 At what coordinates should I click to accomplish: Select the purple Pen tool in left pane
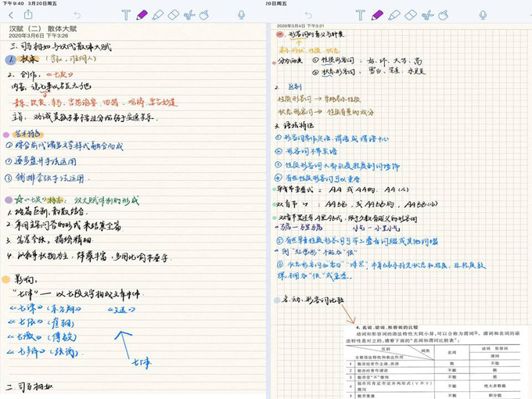click(x=142, y=15)
